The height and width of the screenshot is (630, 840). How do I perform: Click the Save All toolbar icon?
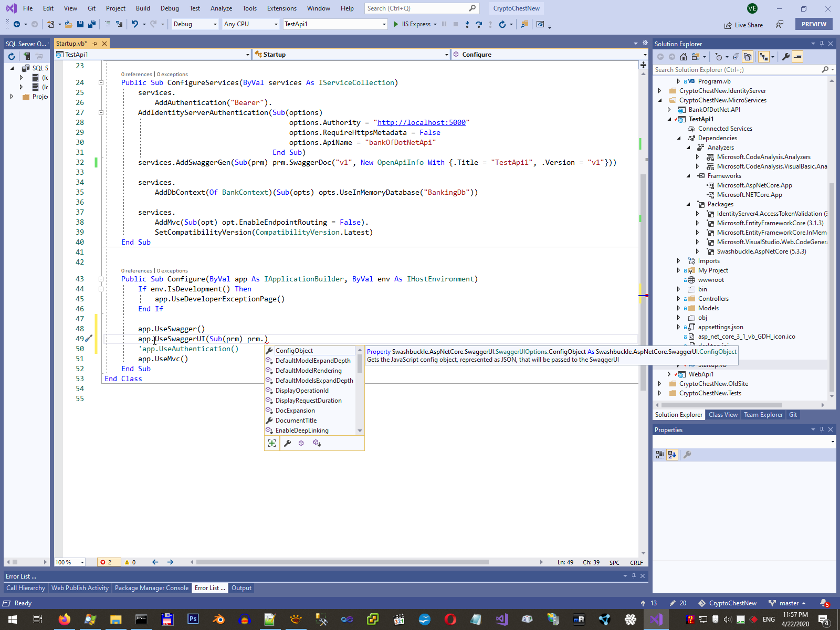[92, 24]
